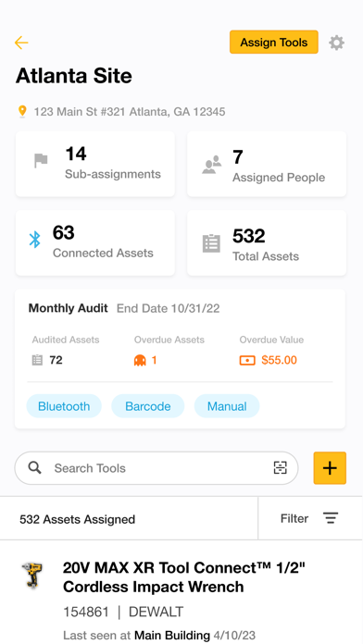Go back using the yellow arrow
This screenshot has width=363, height=644.
tap(21, 43)
